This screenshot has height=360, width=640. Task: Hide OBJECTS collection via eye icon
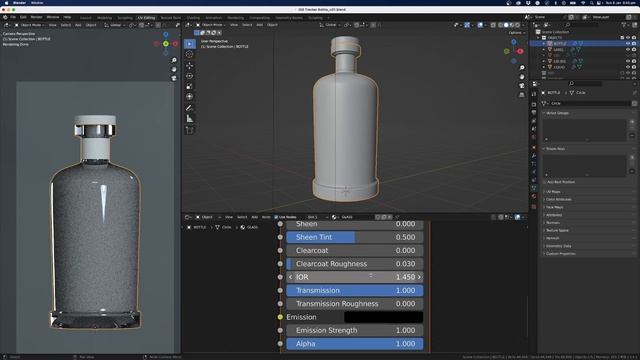point(628,38)
